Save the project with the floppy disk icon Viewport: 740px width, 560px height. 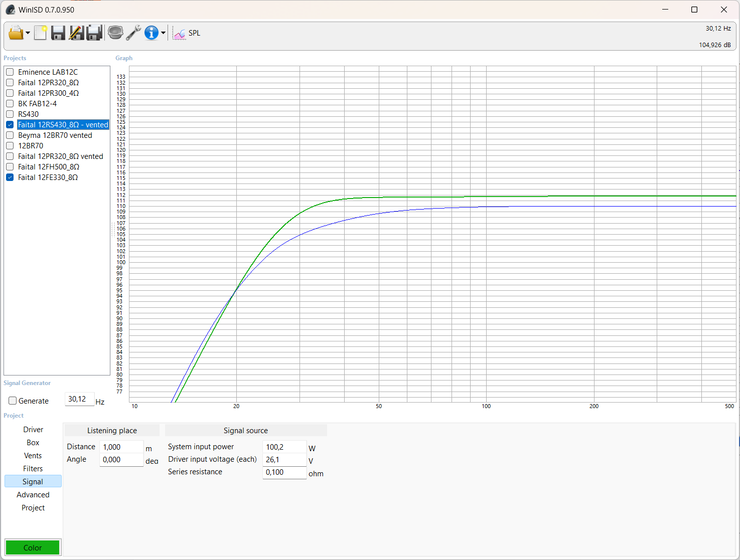coord(58,33)
